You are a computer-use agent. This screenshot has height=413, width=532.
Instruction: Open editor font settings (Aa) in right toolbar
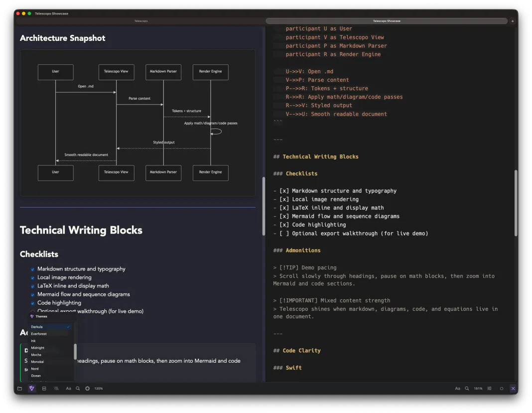click(x=458, y=388)
